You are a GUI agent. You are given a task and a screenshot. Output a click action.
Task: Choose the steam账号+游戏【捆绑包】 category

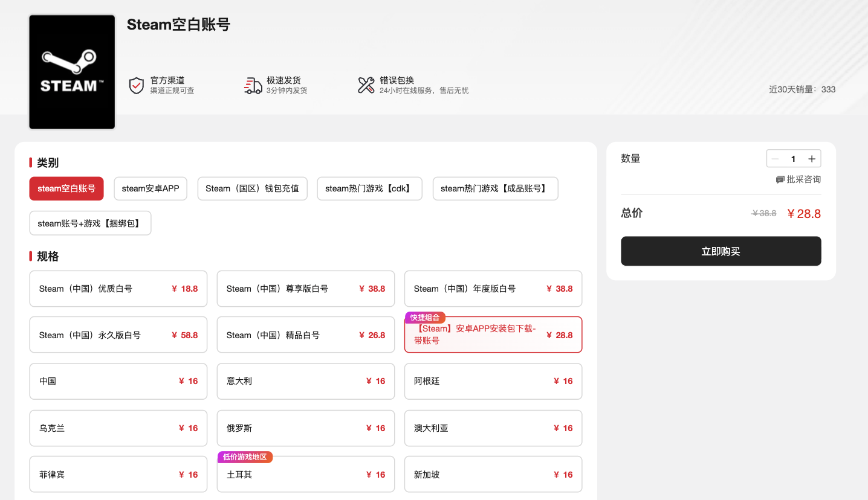pos(90,223)
